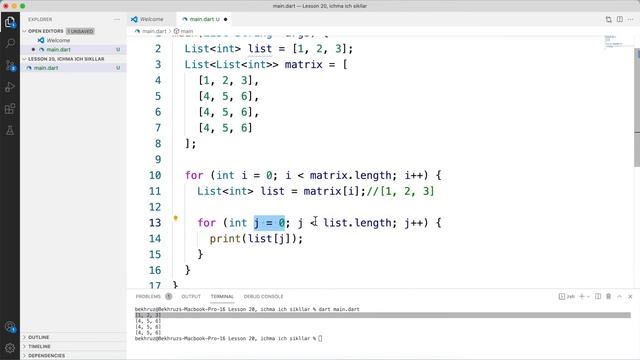Open the Manage gear settings
The image size is (640, 360).
click(10, 348)
